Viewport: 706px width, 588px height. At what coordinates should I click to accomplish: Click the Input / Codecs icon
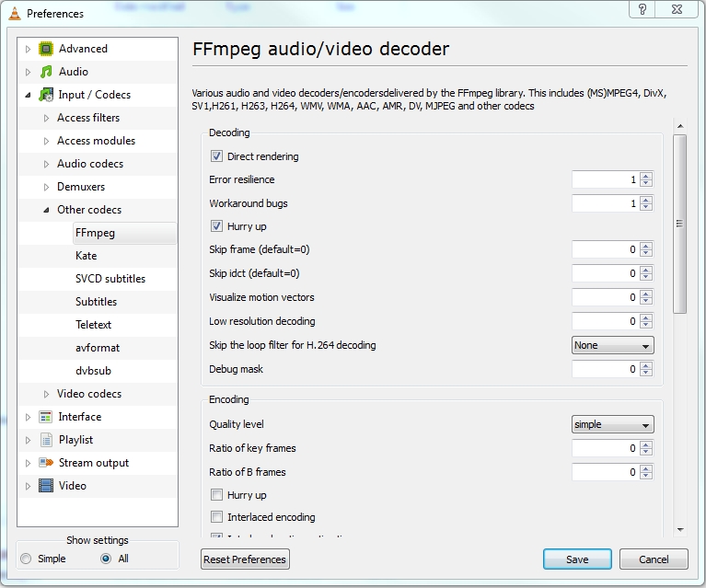(x=46, y=95)
